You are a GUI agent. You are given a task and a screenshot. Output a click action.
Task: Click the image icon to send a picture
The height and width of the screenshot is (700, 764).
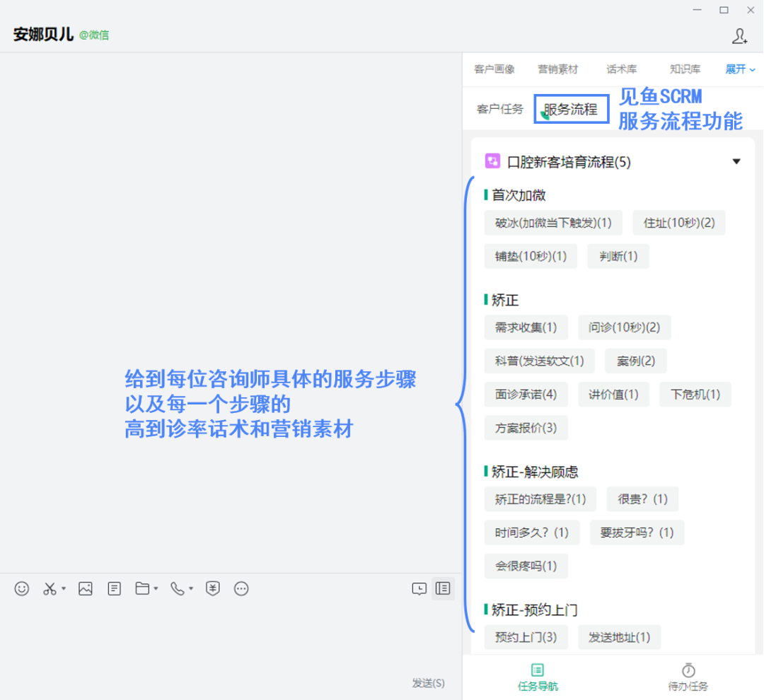point(86,588)
